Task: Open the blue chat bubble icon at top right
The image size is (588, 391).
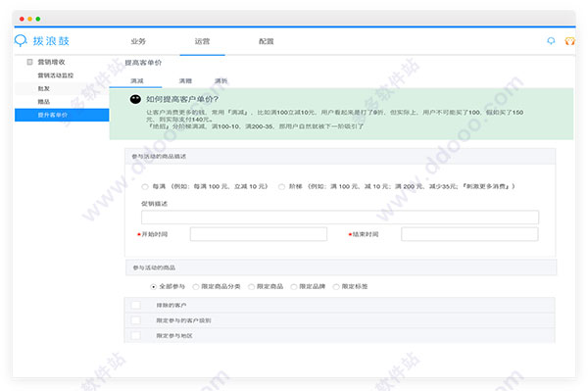Action: pyautogui.click(x=551, y=41)
